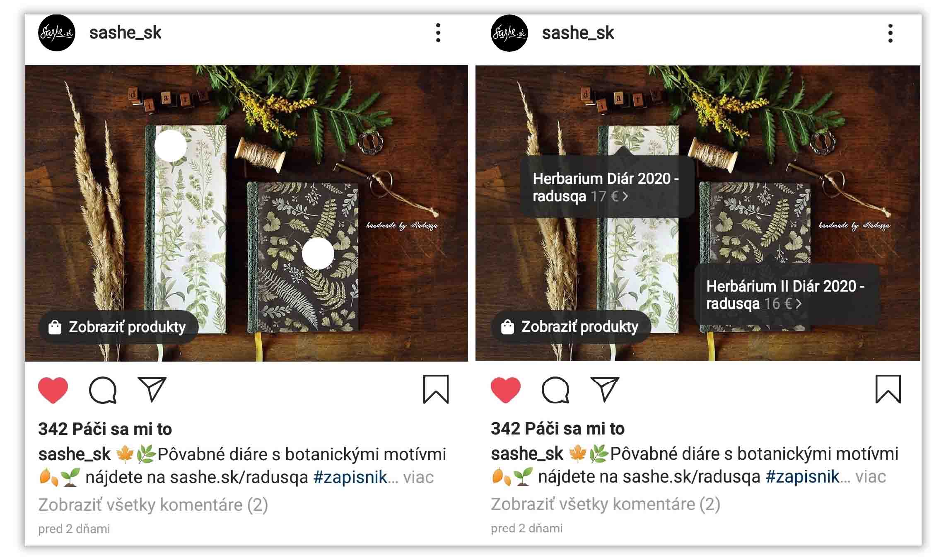Unlike the left post via red heart
The height and width of the screenshot is (560, 946).
point(53,390)
